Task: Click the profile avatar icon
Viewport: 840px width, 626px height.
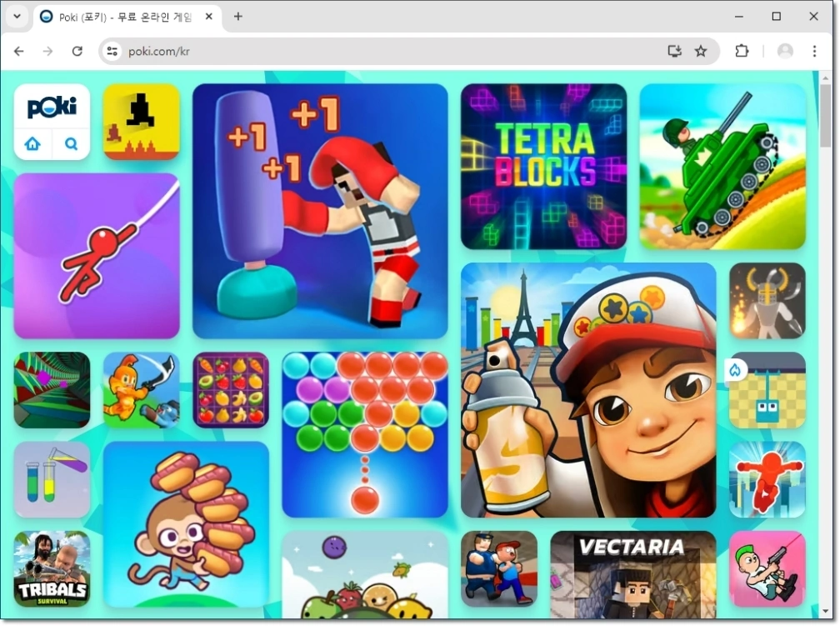Action: 785,51
